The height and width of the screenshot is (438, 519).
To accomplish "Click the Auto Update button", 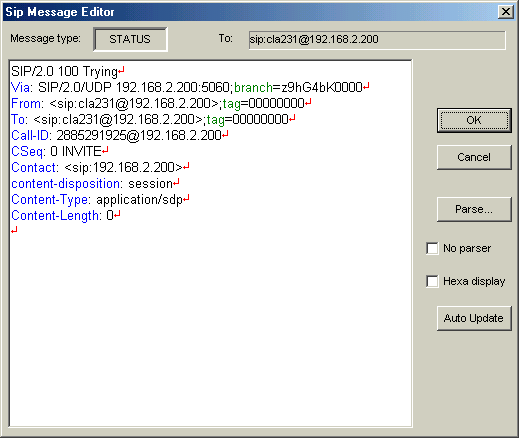I will click(474, 318).
